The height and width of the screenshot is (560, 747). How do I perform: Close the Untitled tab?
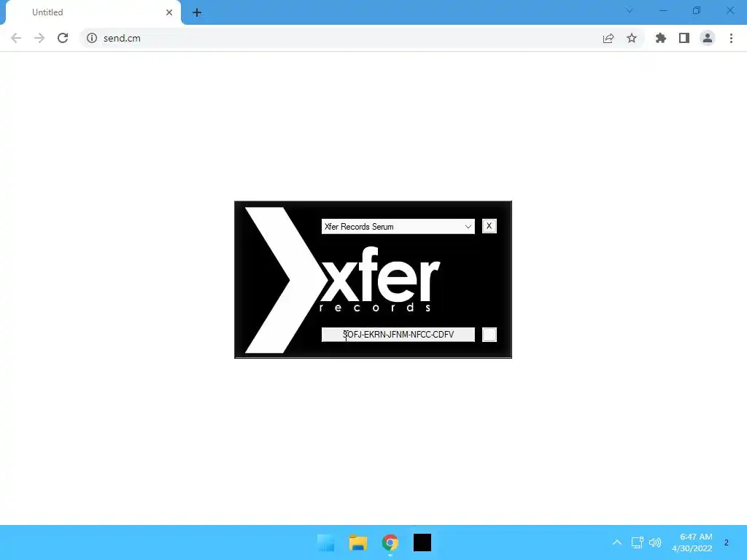(169, 12)
